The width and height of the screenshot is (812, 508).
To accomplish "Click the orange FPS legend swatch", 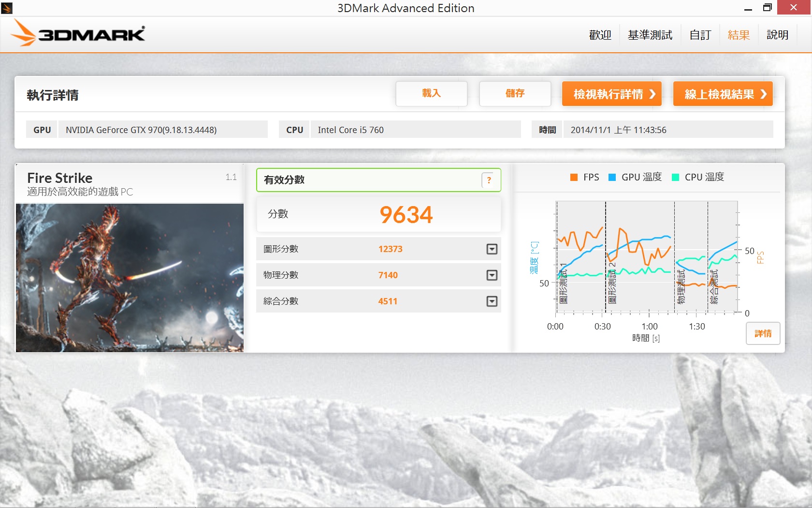I will 574,177.
